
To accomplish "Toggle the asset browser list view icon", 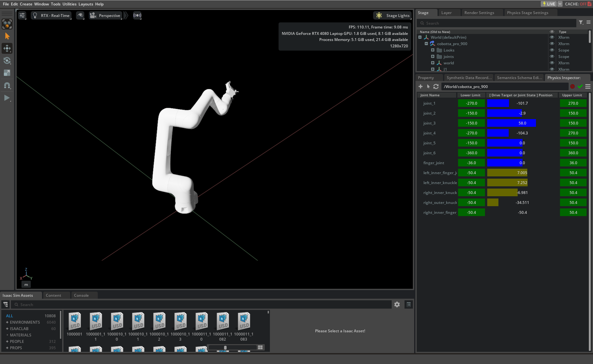I will click(409, 304).
